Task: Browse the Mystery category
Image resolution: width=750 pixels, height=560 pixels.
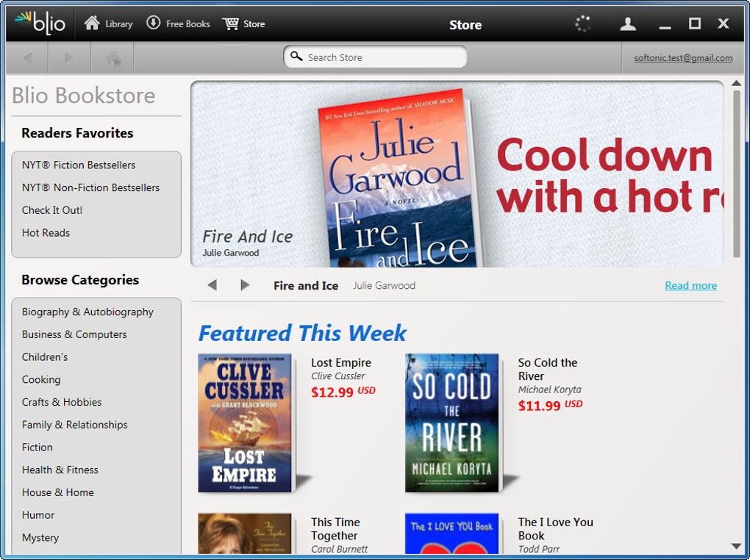Action: 40,537
